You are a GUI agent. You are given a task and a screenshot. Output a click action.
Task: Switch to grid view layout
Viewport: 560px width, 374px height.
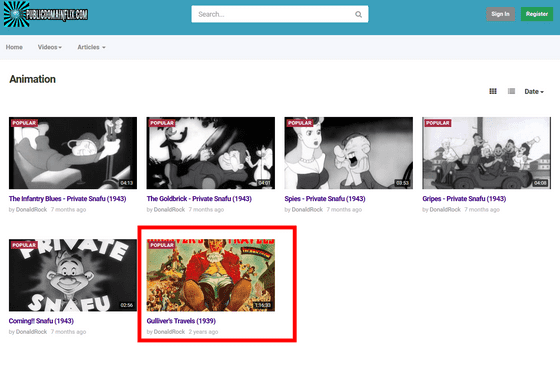pyautogui.click(x=493, y=91)
